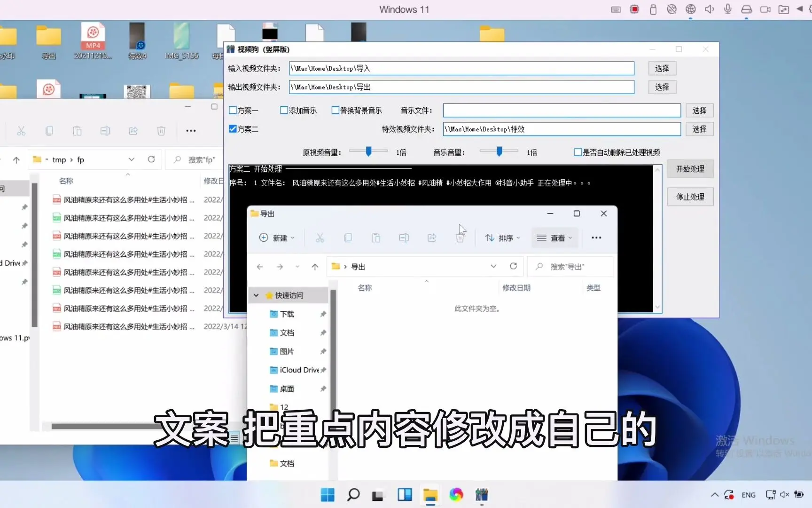Click Paste icon in 导出 window toolbar
The image size is (812, 508).
tap(376, 238)
